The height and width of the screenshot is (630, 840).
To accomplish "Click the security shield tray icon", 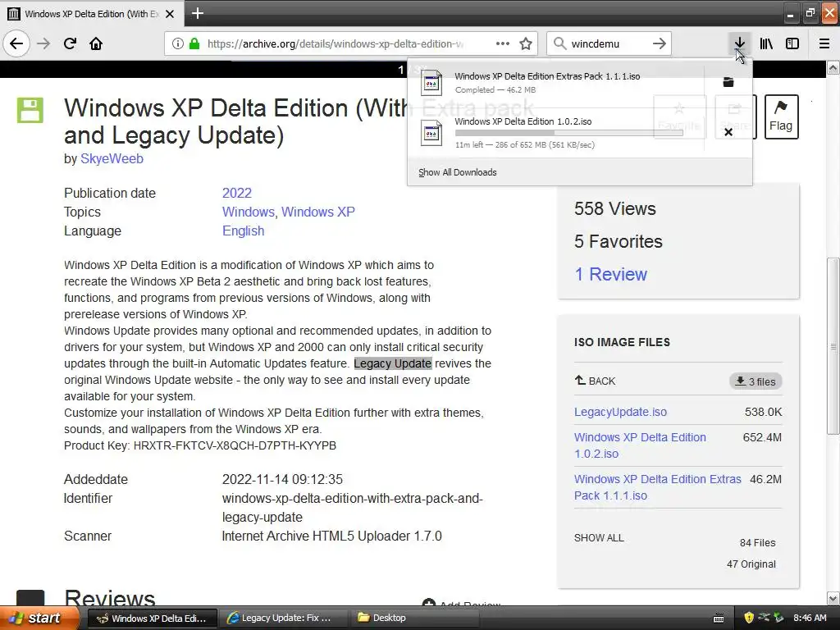I will pyautogui.click(x=749, y=618).
